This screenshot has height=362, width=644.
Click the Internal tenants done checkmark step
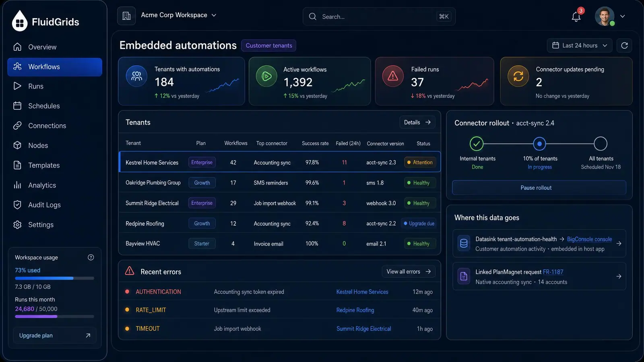(477, 144)
